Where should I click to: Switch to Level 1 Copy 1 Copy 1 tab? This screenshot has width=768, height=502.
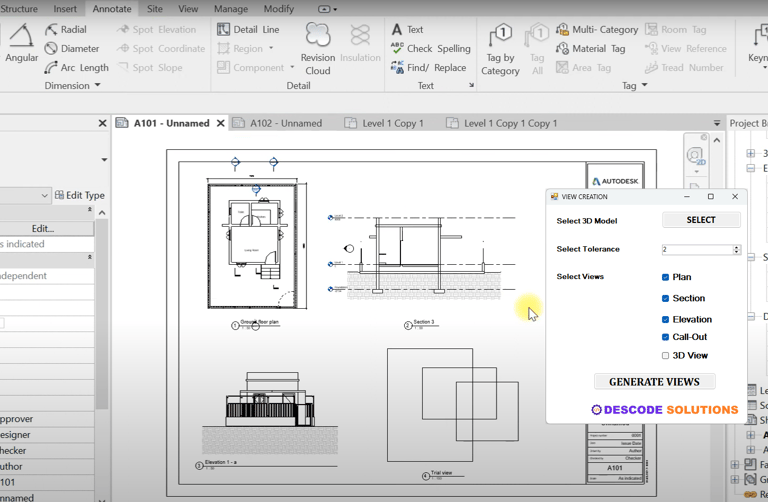502,123
